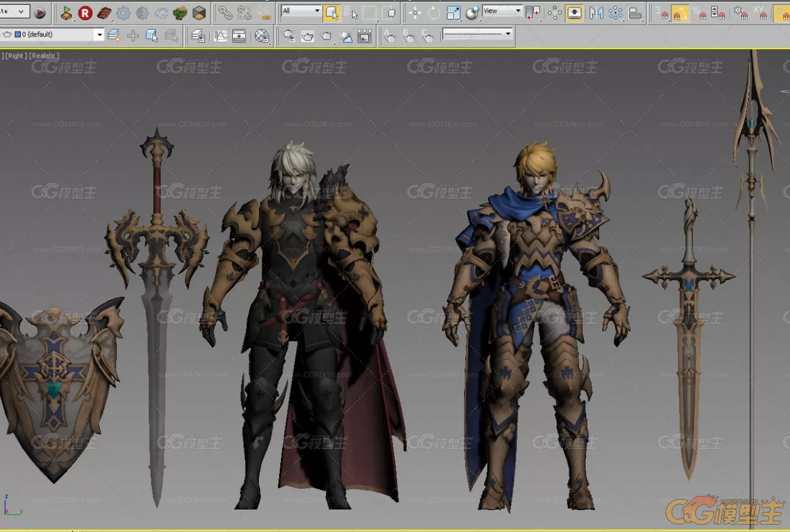Screen dimensions: 790x532
Task: Click render preset teapot labeled C
Action: pos(428,36)
